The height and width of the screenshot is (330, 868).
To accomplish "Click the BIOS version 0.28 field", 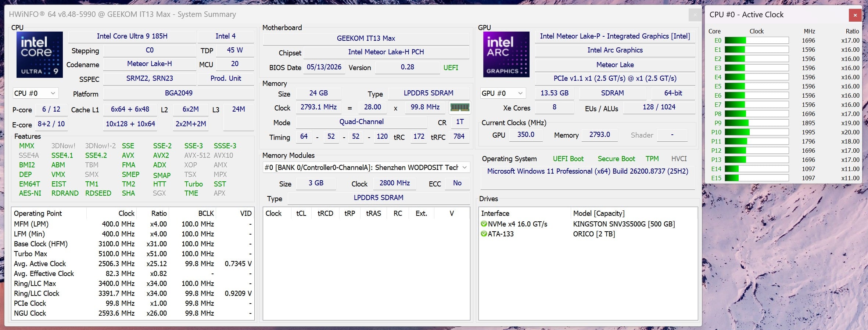I will 407,67.
